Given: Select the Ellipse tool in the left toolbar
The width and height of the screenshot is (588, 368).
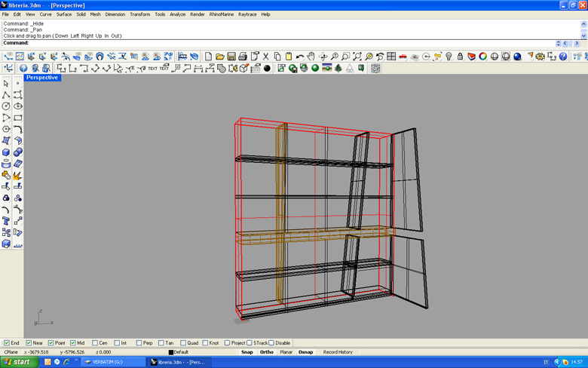Looking at the screenshot, I should click(17, 106).
